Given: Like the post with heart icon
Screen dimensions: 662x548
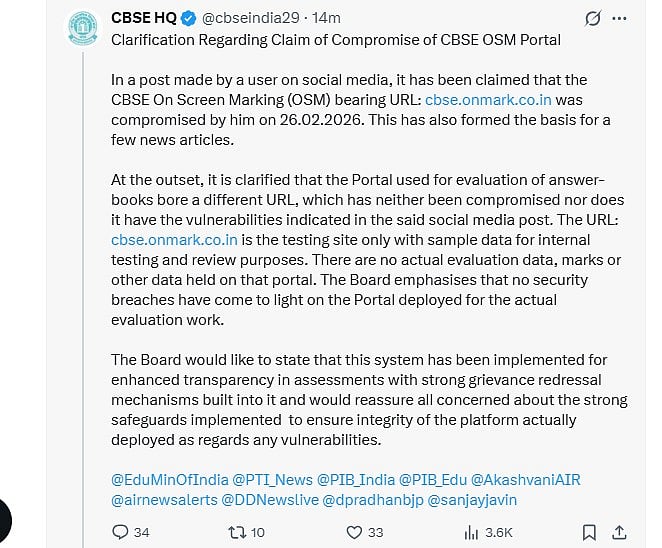Looking at the screenshot, I should click(354, 532).
